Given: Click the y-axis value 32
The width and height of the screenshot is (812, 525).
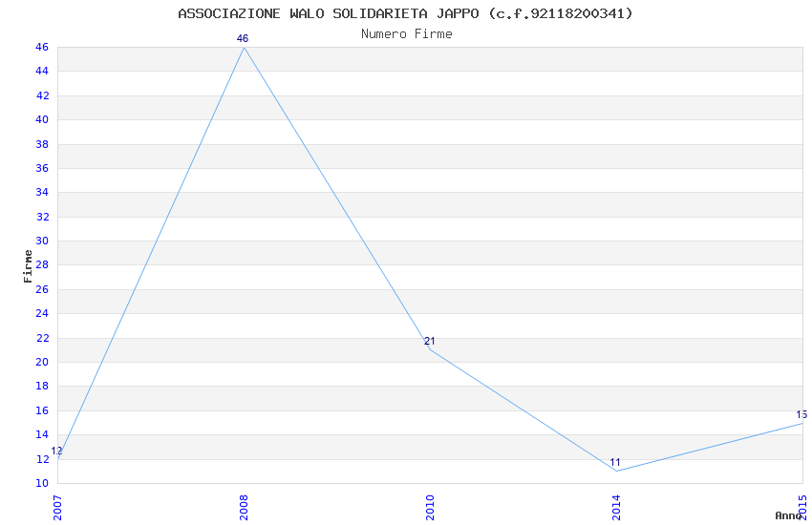Looking at the screenshot, I should [42, 217].
